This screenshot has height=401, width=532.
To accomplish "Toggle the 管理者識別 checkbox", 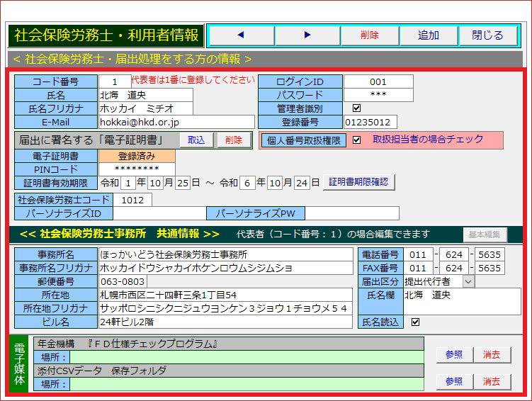I will pyautogui.click(x=356, y=108).
